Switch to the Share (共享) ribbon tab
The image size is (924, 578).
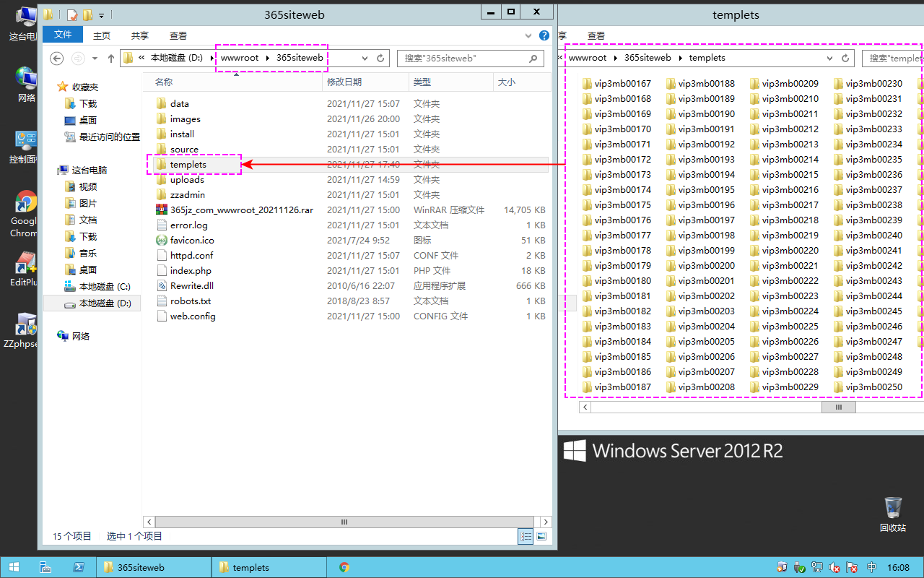point(140,35)
